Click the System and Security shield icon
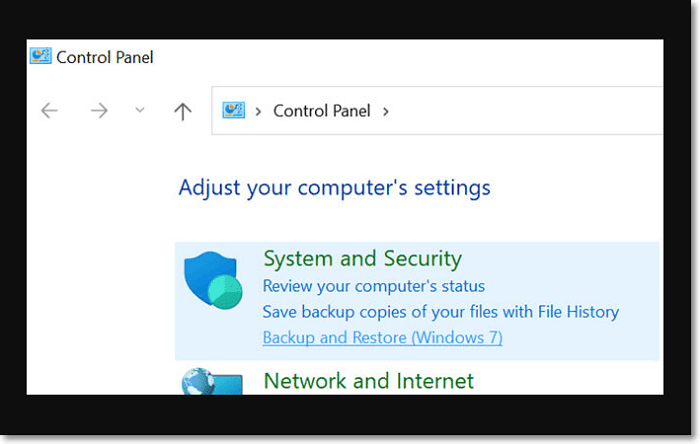700x444 pixels. click(212, 282)
